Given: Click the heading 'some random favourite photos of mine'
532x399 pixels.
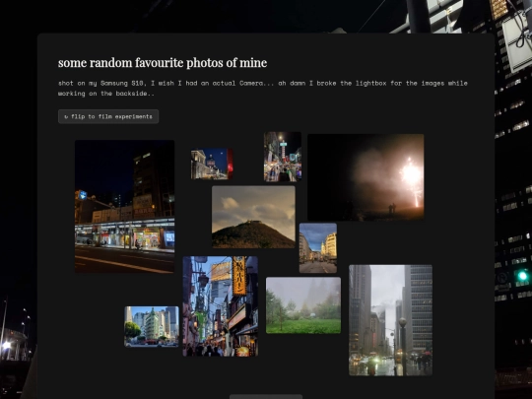Looking at the screenshot, I should [163, 63].
